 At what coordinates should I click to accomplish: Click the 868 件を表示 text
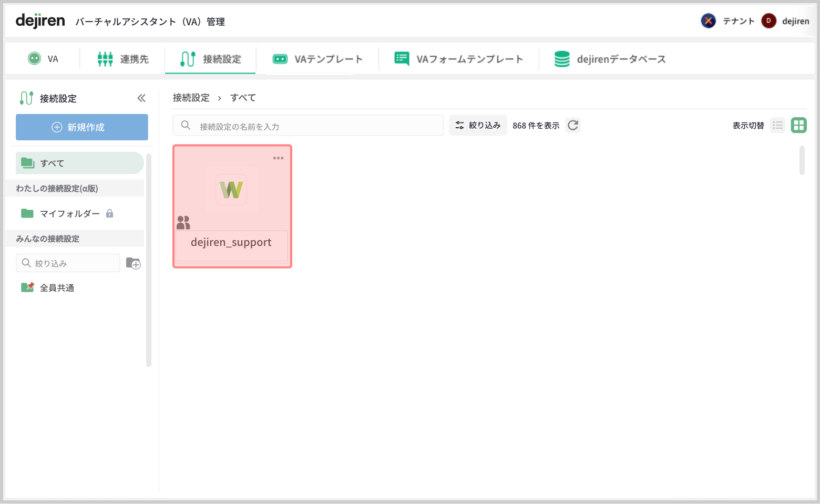(x=536, y=126)
